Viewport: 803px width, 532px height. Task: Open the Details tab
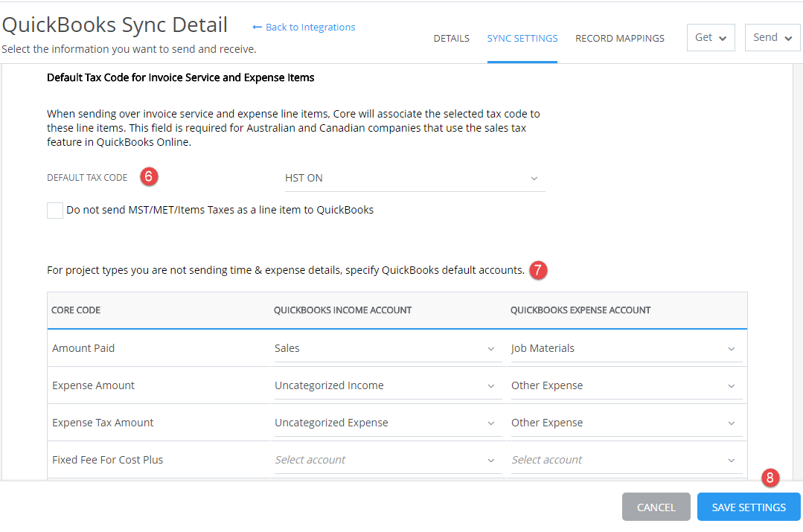click(451, 39)
